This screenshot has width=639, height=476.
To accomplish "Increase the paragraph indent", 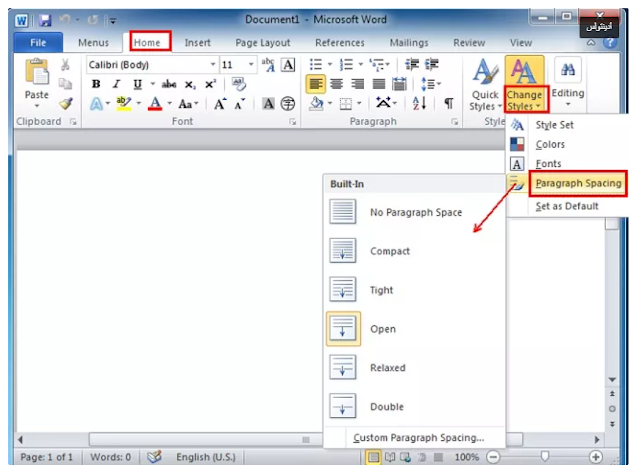I will click(432, 64).
